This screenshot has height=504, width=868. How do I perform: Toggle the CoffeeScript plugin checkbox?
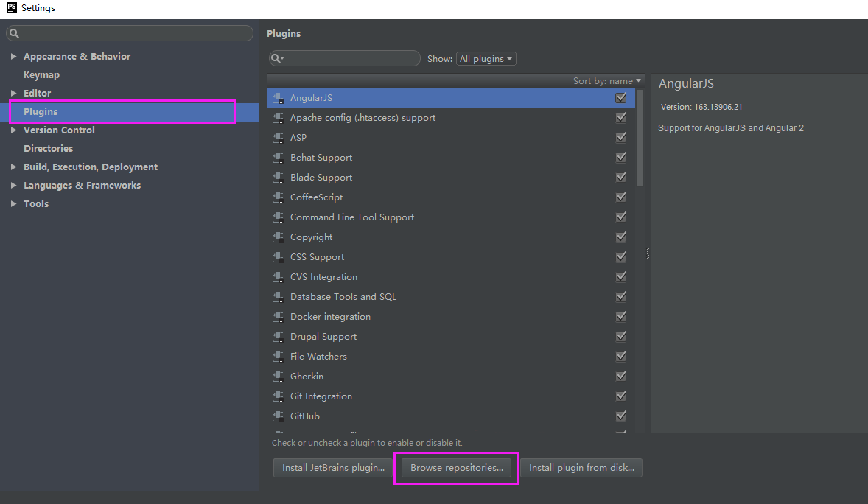pyautogui.click(x=621, y=197)
